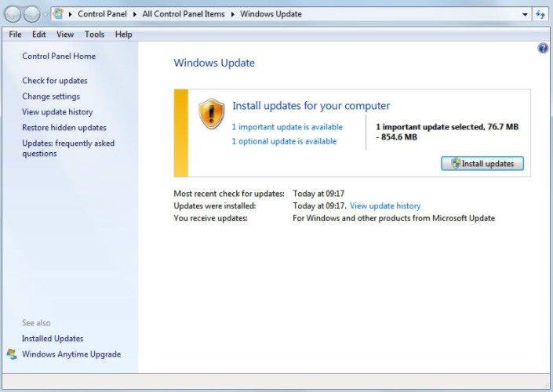The height and width of the screenshot is (392, 553).
Task: Click Restore hidden updates link
Action: 64,128
